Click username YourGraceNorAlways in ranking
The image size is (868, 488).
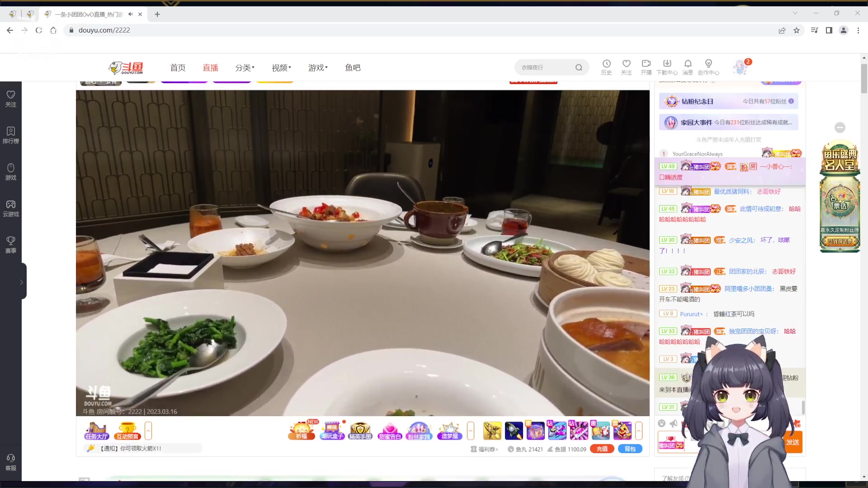(x=697, y=154)
